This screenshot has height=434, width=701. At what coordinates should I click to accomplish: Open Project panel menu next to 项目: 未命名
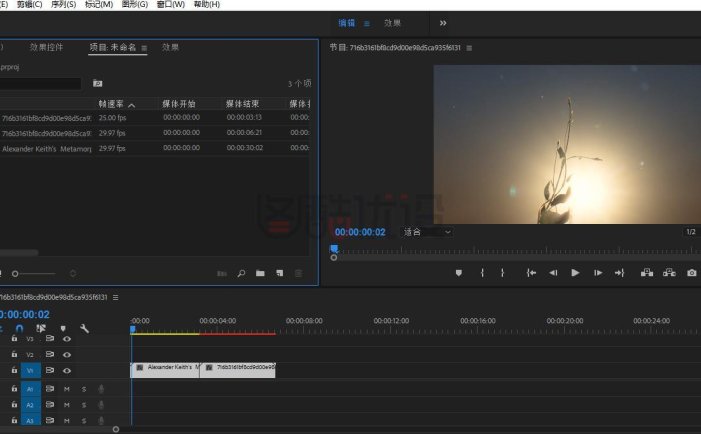(x=144, y=48)
